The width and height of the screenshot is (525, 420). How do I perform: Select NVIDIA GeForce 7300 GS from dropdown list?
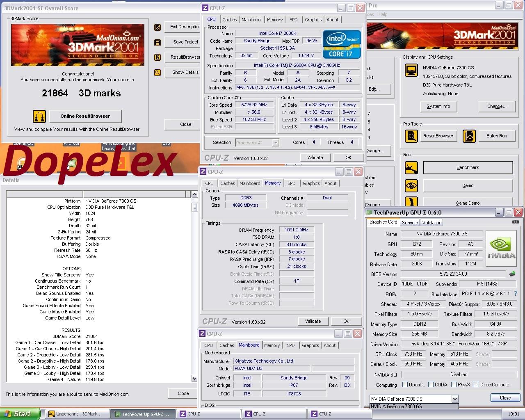tap(414, 406)
